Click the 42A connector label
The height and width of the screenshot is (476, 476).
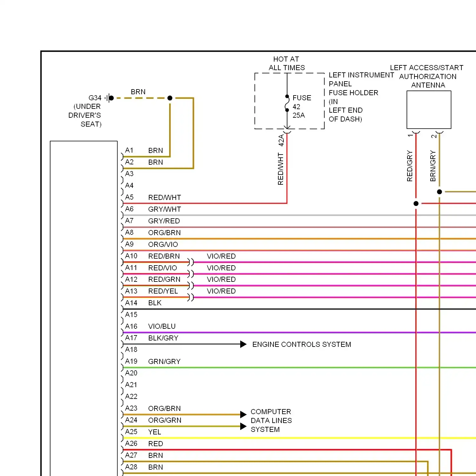[281, 140]
